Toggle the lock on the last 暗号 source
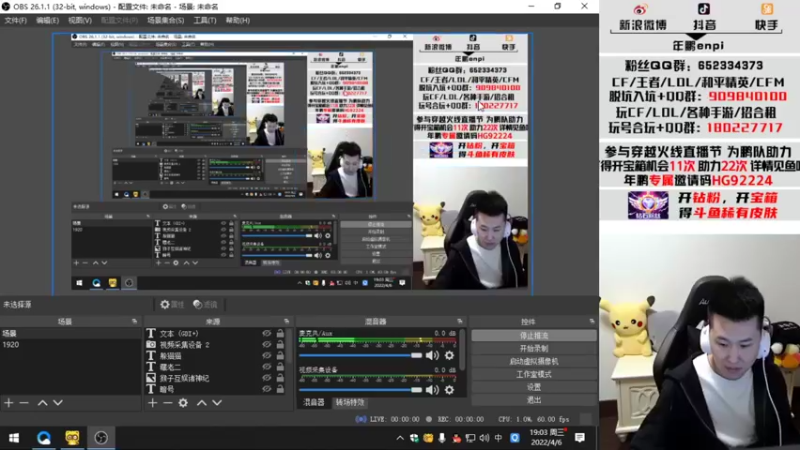800x450 pixels. click(280, 389)
